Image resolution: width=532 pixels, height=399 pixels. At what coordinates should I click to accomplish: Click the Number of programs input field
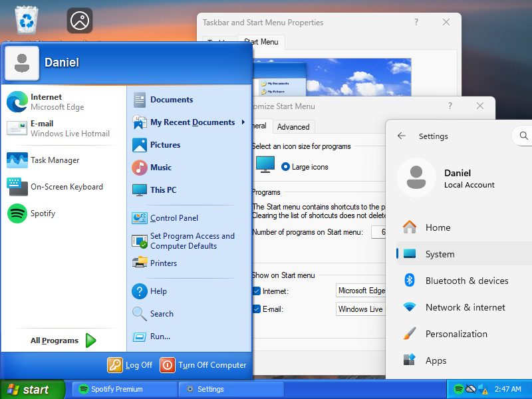[378, 232]
